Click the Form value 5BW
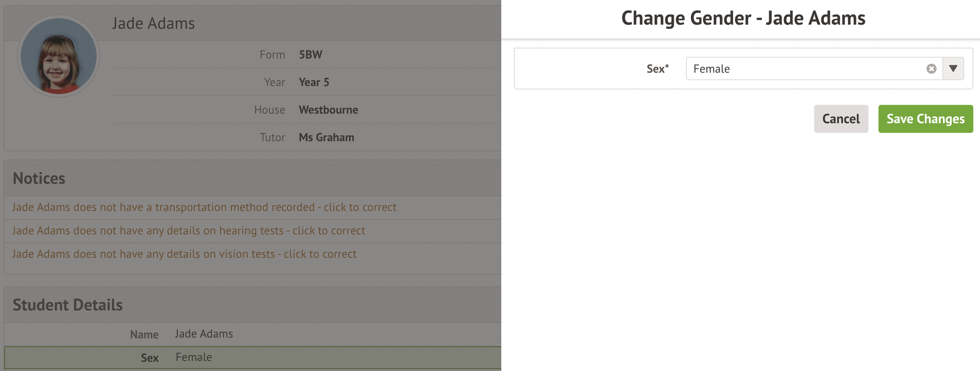Viewport: 980px width, 371px height. point(310,55)
